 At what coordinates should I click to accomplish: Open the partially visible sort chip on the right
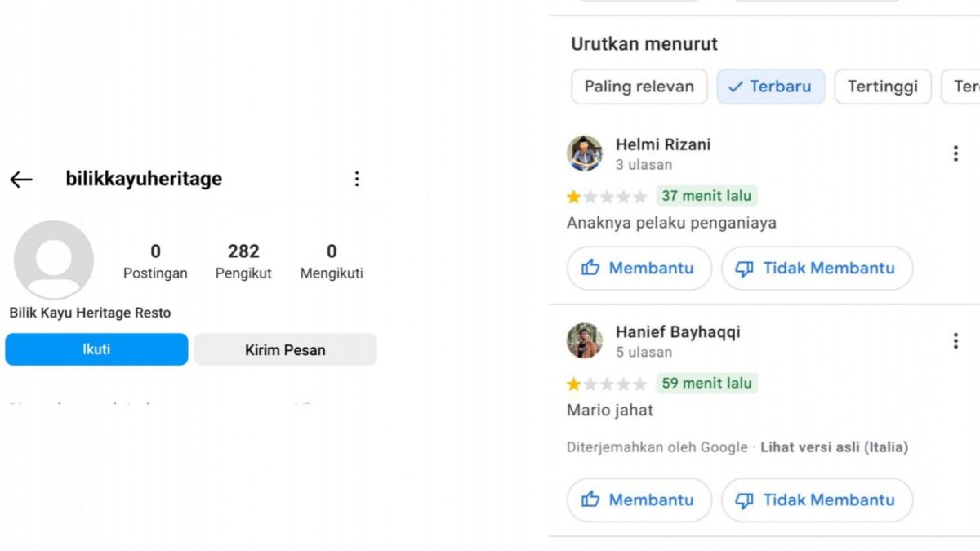click(966, 86)
